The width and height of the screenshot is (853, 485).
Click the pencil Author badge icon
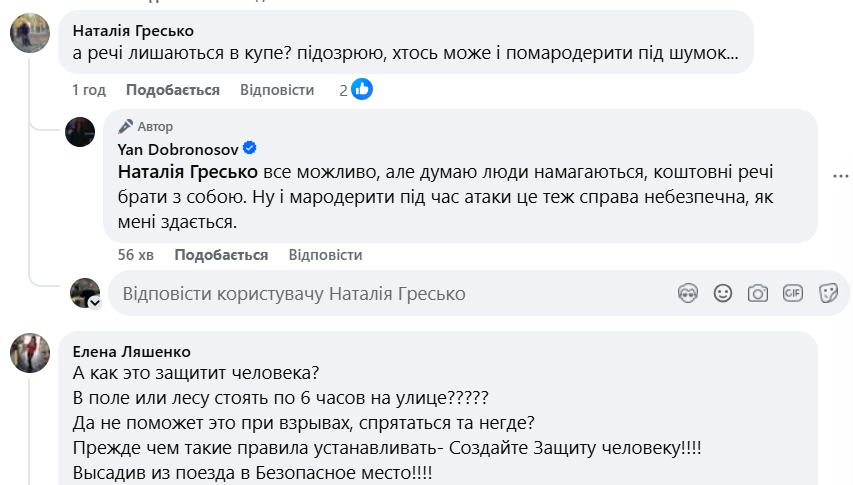click(125, 126)
